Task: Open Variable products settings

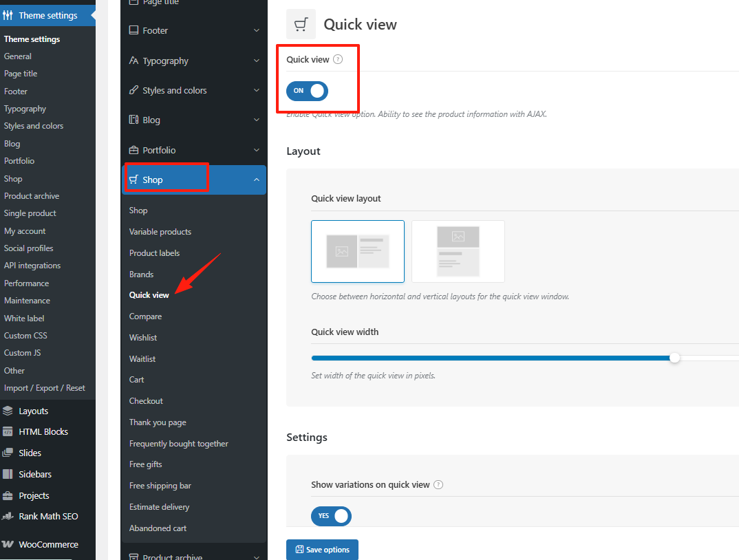Action: [x=160, y=231]
